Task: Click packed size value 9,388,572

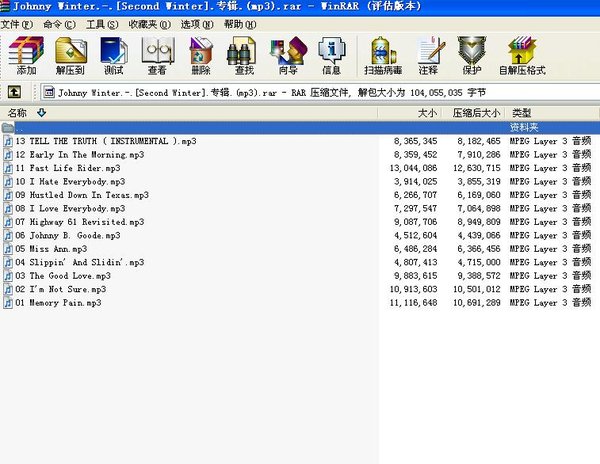Action: (479, 276)
